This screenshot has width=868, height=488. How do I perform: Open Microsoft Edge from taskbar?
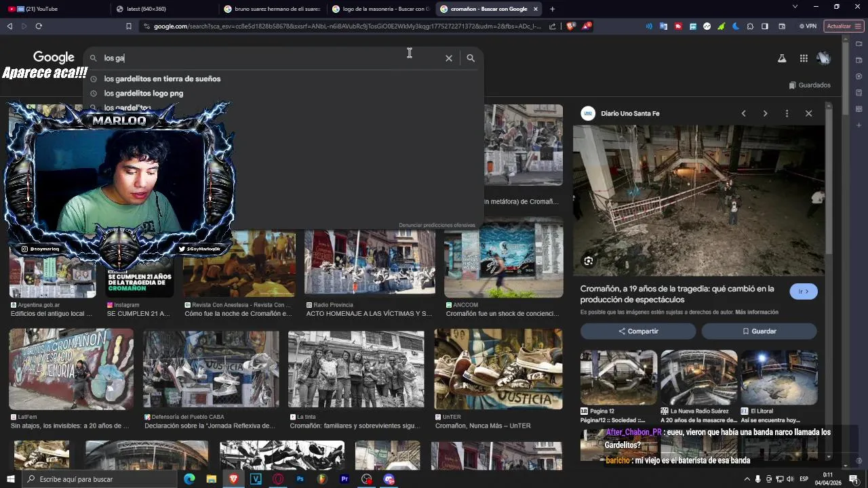[189, 479]
